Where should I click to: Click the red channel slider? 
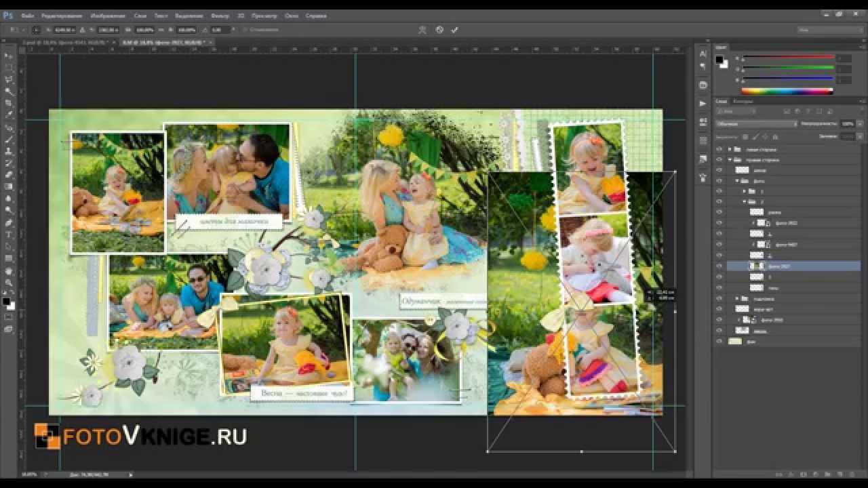point(787,58)
